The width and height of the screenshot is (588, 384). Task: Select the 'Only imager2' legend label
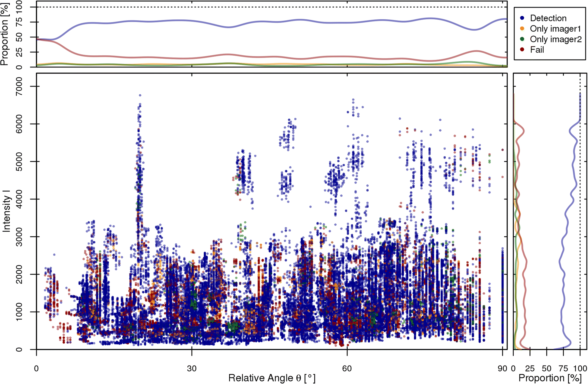point(556,39)
